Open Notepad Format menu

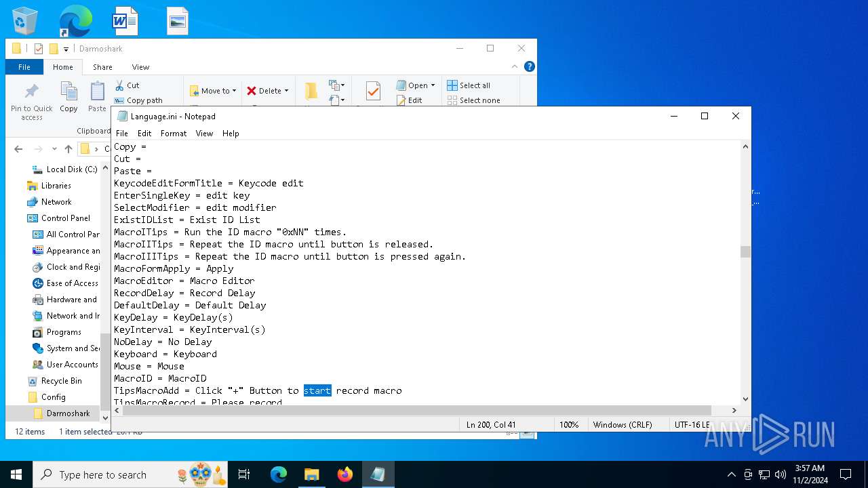(x=174, y=134)
